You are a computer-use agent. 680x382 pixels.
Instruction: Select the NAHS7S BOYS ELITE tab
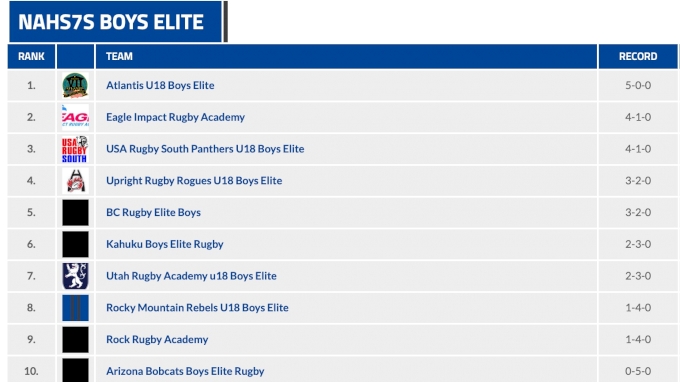coord(115,22)
